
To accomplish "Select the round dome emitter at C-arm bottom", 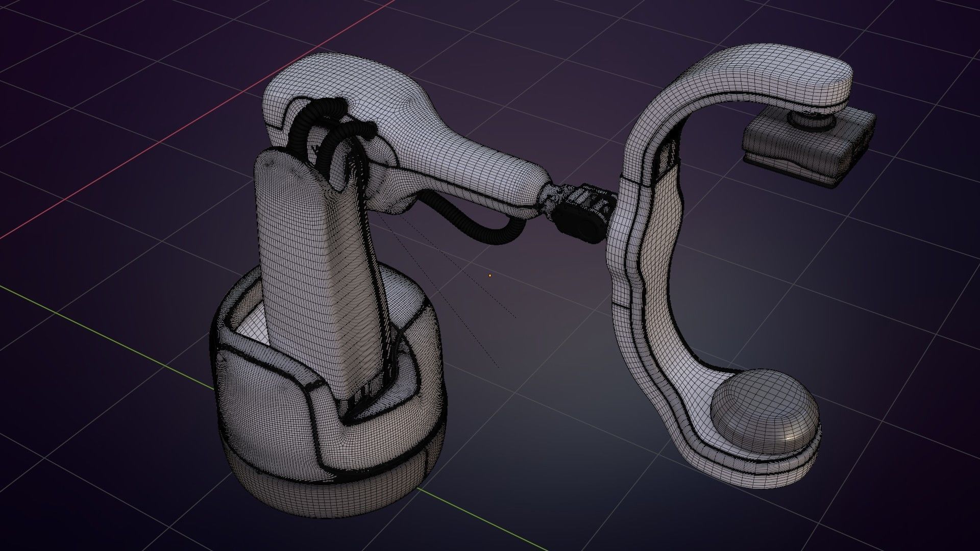I will pos(764,411).
